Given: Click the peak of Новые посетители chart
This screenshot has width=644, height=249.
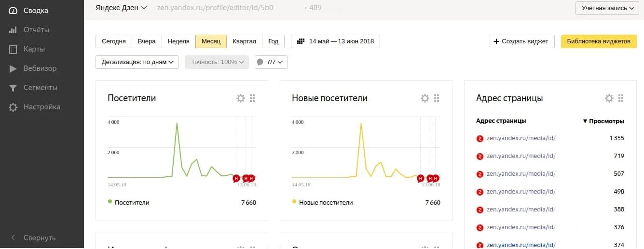Looking at the screenshot, I should [361, 124].
